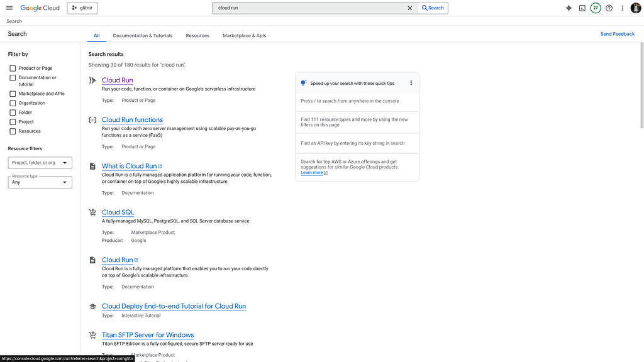Click 'Find 111 resource types' quick tip

pyautogui.click(x=355, y=122)
